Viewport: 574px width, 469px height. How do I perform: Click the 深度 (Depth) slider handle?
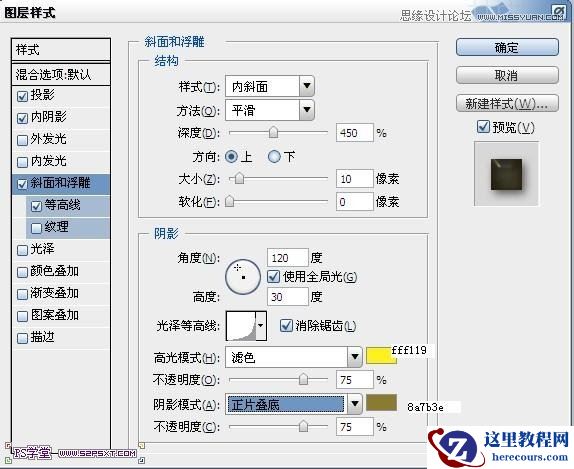click(273, 133)
